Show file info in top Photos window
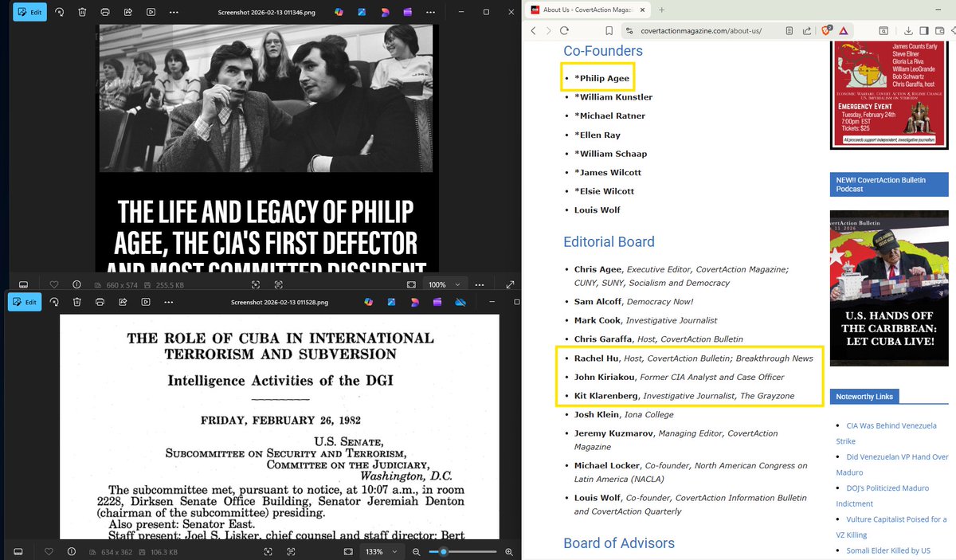This screenshot has height=560, width=956. click(76, 284)
